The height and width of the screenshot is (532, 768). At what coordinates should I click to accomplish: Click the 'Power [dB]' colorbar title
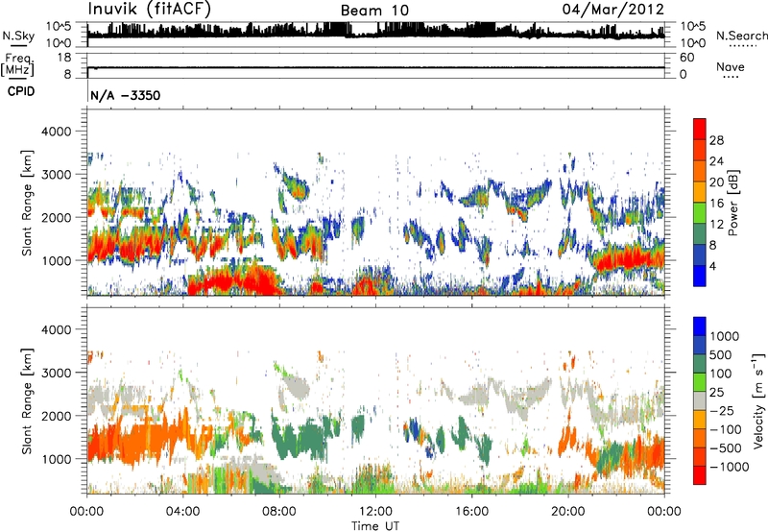(x=732, y=203)
